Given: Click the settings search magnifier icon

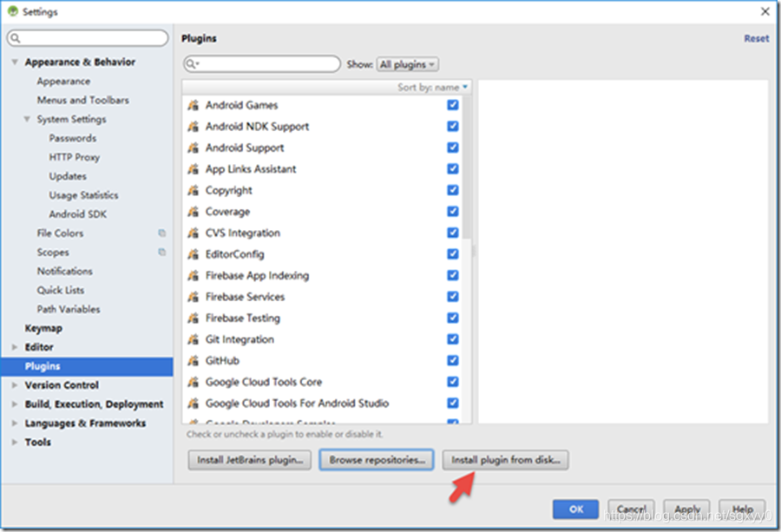Looking at the screenshot, I should pos(16,38).
